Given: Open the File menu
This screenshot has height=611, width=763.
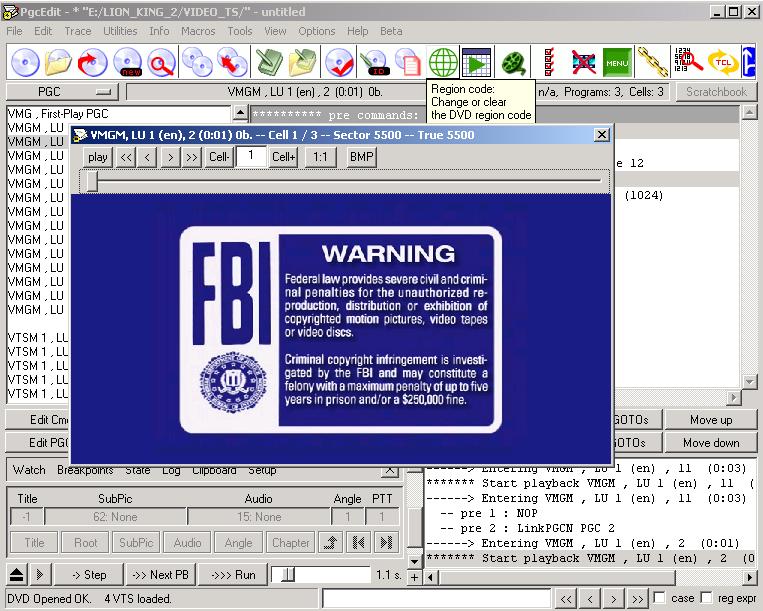Looking at the screenshot, I should pyautogui.click(x=14, y=31).
